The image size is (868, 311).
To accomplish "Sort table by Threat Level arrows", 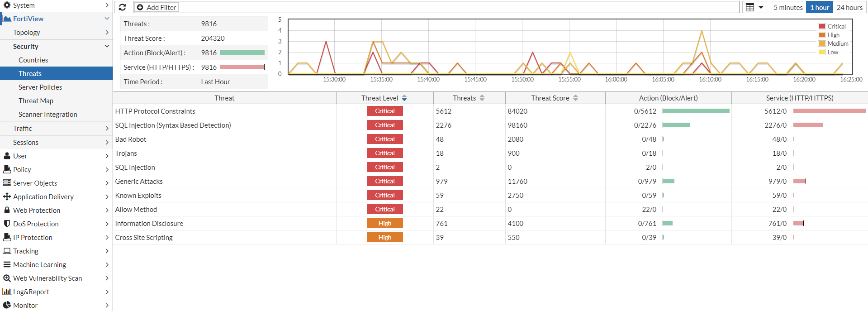I will 404,98.
